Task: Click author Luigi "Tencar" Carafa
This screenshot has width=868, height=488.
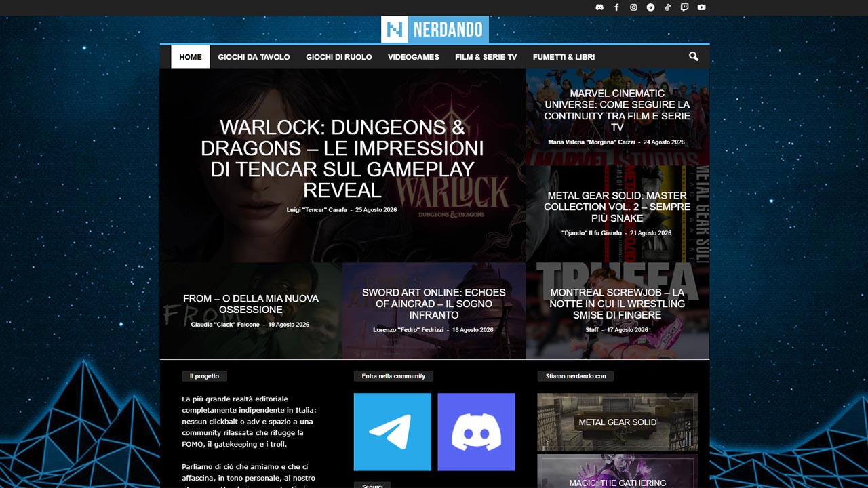Action: coord(317,210)
